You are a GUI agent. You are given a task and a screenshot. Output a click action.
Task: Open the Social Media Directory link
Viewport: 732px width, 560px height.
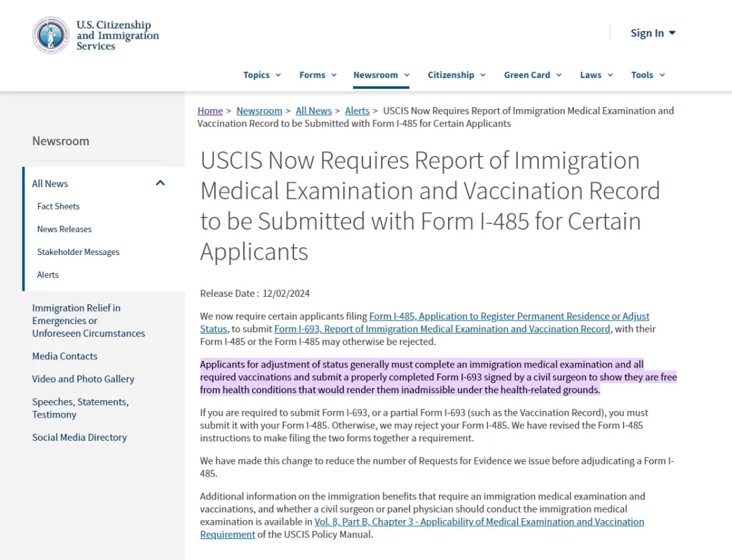pyautogui.click(x=79, y=438)
